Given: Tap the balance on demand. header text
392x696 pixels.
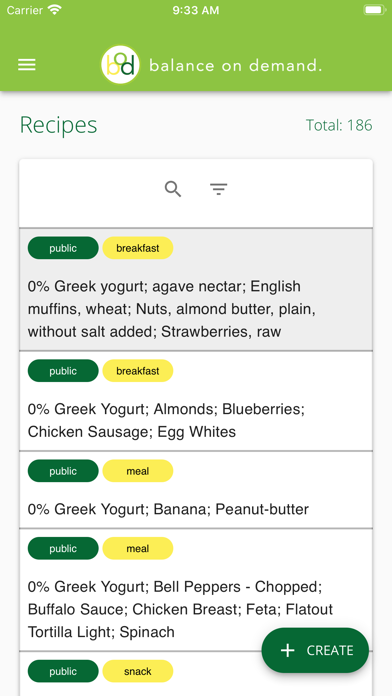Looking at the screenshot, I should [235, 66].
